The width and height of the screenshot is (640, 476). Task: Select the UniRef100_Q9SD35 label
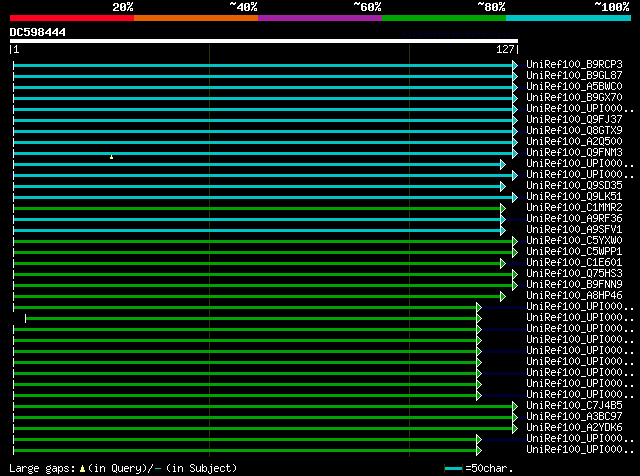(x=574, y=186)
